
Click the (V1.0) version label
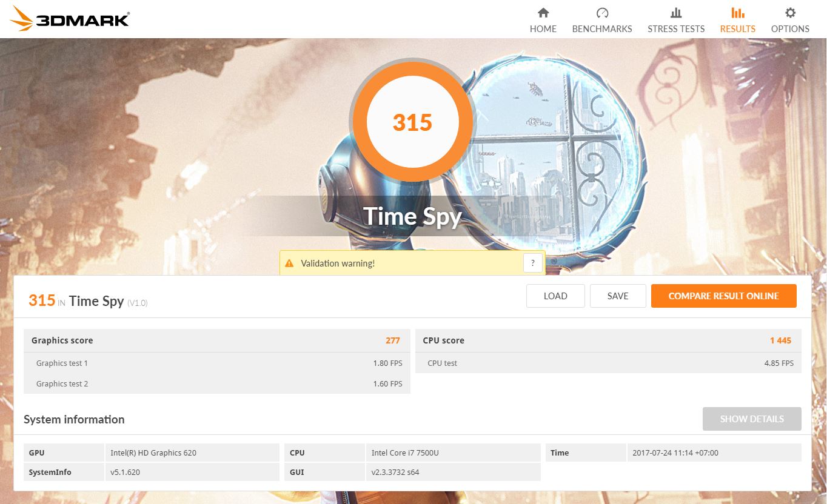[x=138, y=303]
